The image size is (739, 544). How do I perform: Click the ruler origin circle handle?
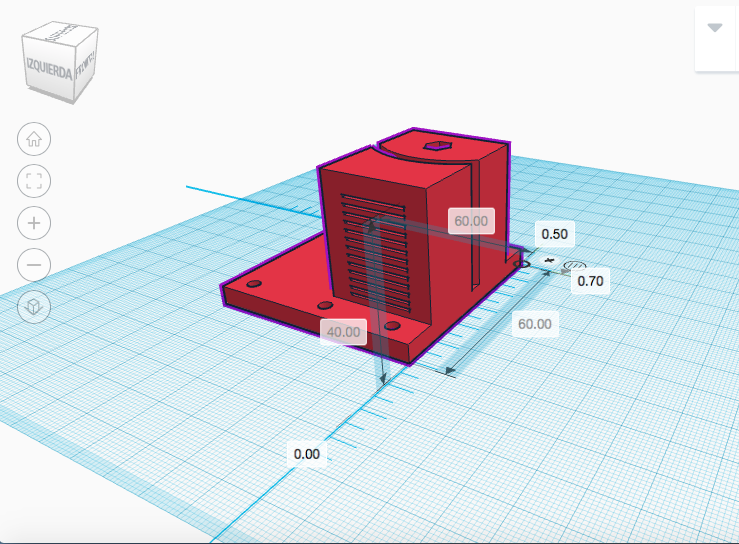[524, 264]
